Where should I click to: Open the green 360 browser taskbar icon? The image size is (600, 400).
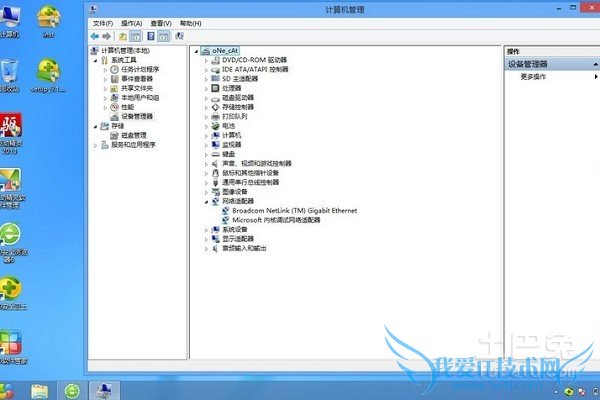coord(72,391)
